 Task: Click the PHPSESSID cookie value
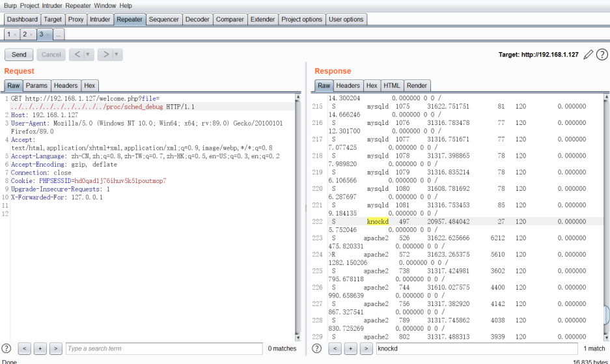point(120,180)
